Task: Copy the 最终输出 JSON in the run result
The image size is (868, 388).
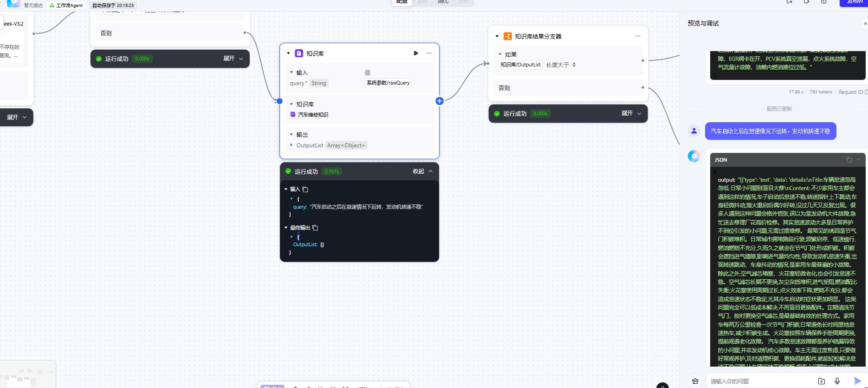Action: [315, 228]
